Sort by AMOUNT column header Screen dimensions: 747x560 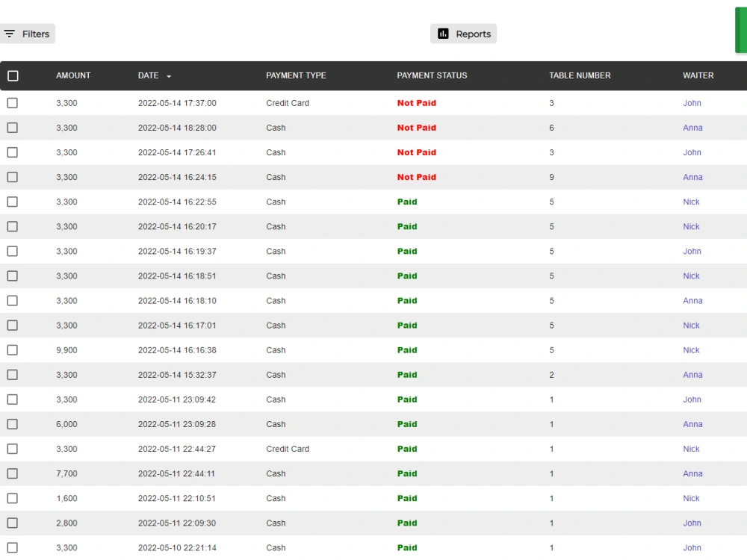(x=73, y=75)
